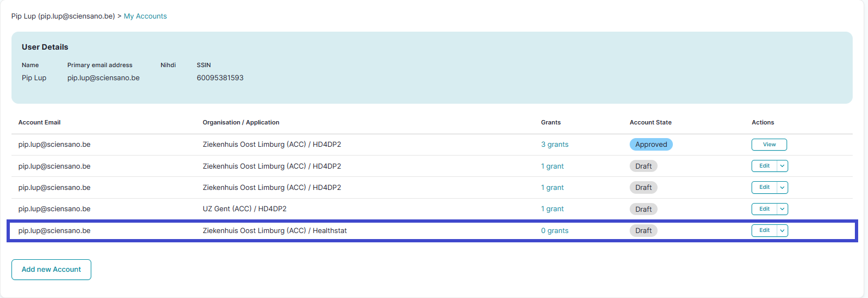Open the 3 grants link
Viewport: 868px width, 298px height.
(x=554, y=145)
